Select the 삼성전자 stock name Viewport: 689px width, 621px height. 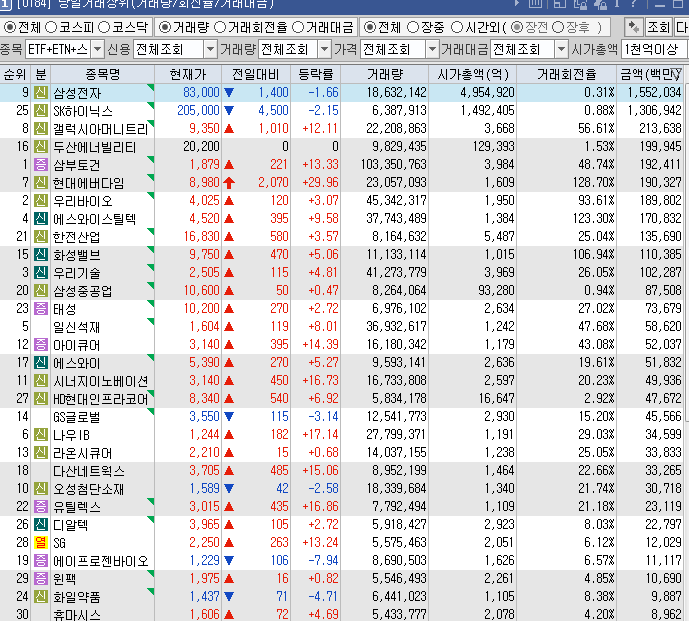(77, 93)
